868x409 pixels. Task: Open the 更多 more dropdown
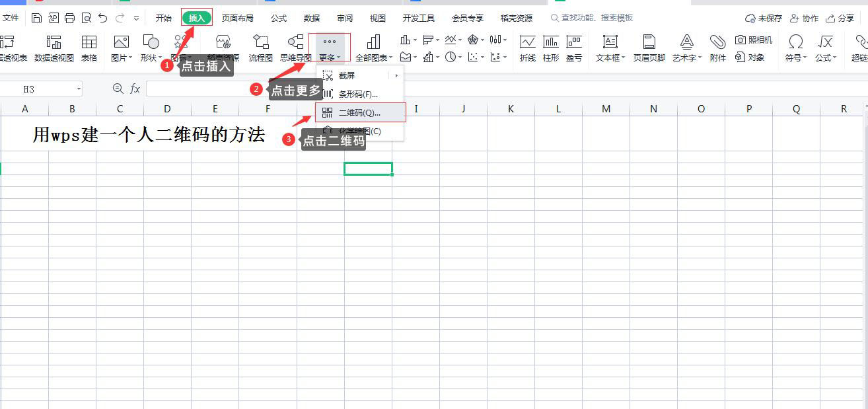click(330, 49)
